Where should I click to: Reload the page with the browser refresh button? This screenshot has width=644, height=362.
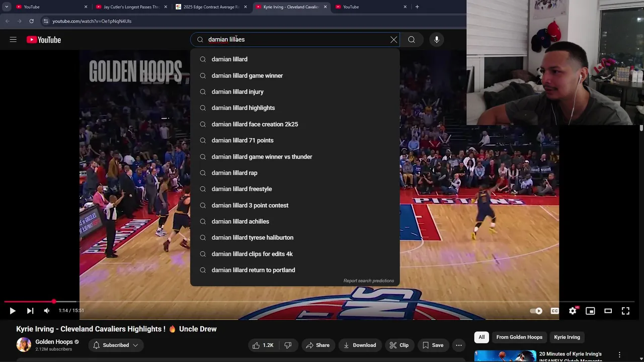[31, 21]
